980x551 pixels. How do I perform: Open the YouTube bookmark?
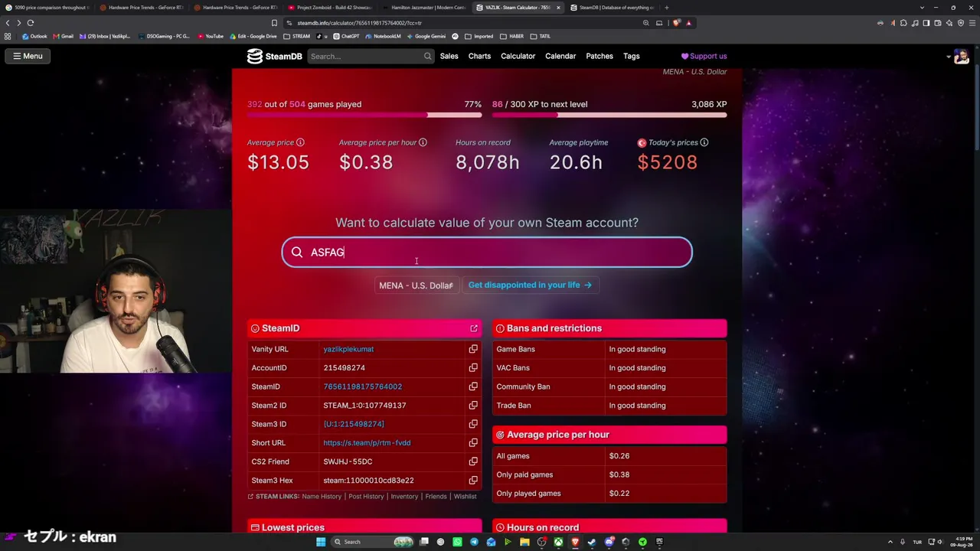point(211,36)
